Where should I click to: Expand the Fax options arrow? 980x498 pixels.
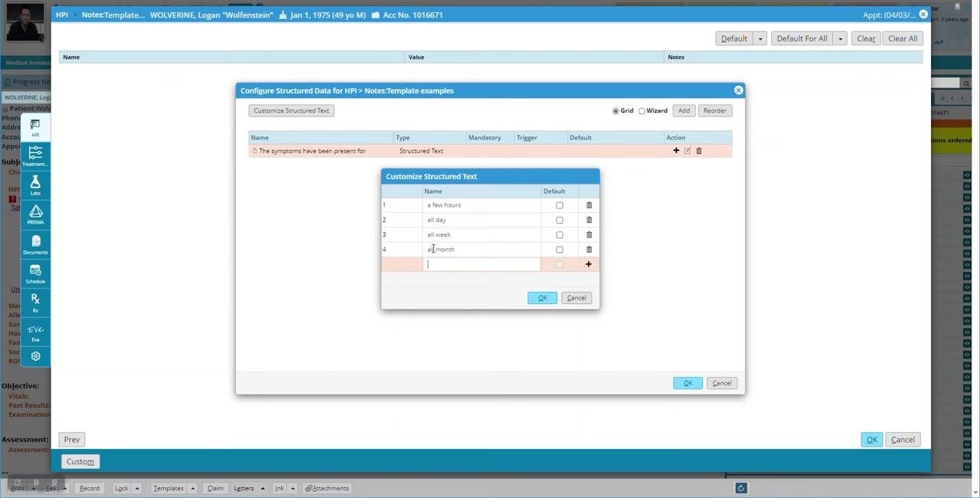click(x=64, y=488)
